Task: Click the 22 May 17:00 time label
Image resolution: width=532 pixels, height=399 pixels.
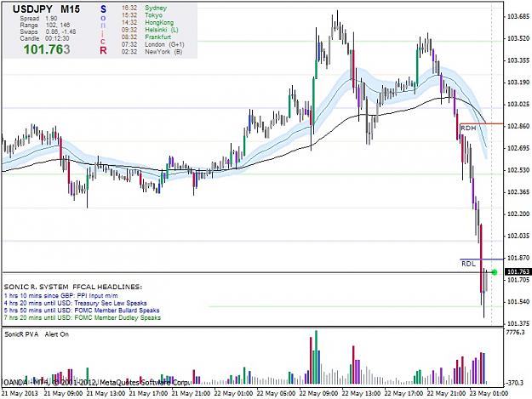Action: tap(403, 394)
